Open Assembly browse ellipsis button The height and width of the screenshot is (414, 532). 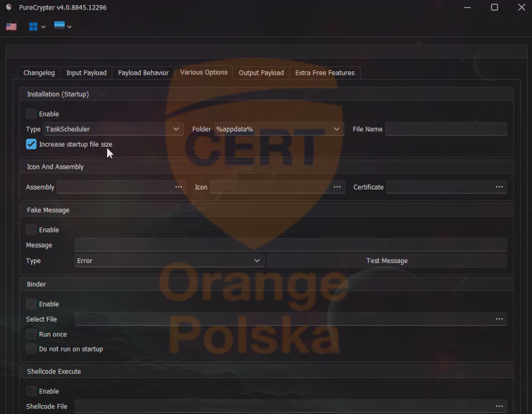click(178, 187)
